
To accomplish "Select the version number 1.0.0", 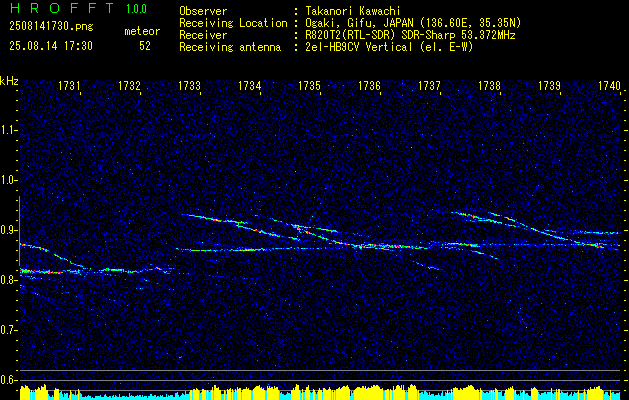I will point(136,9).
